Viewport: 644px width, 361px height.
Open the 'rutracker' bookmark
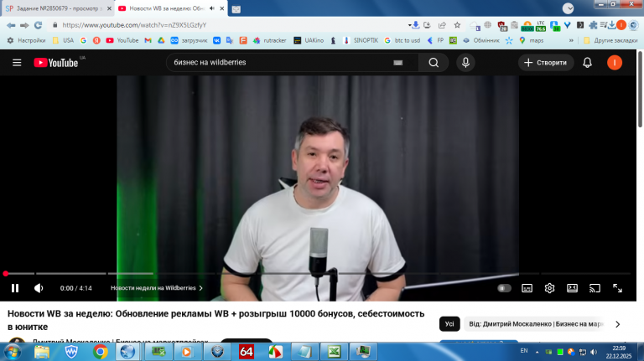270,40
